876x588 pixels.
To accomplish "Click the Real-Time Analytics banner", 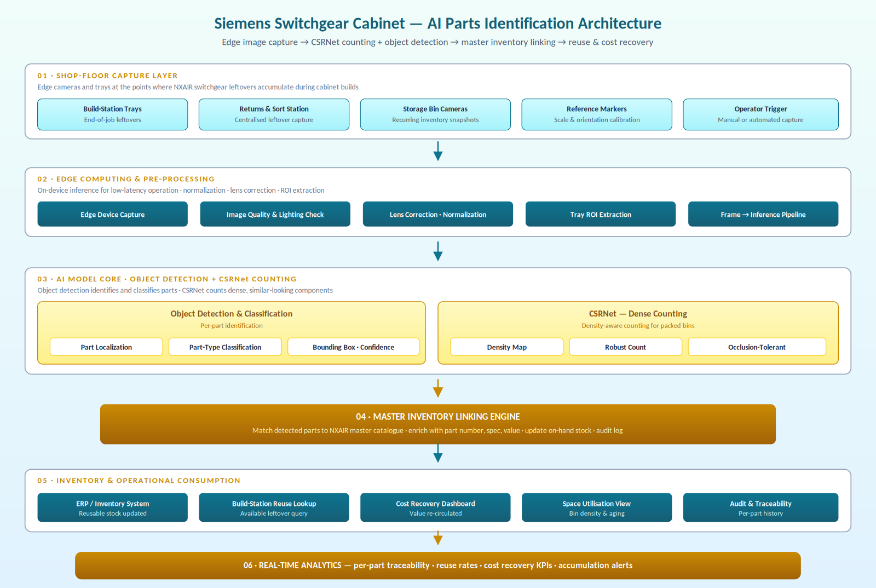I will (438, 566).
